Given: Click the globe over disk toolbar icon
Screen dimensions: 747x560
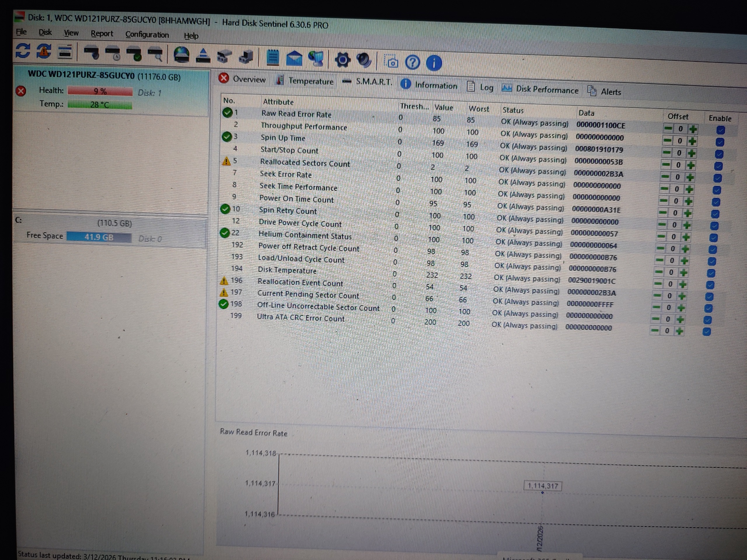Looking at the screenshot, I should [x=181, y=55].
